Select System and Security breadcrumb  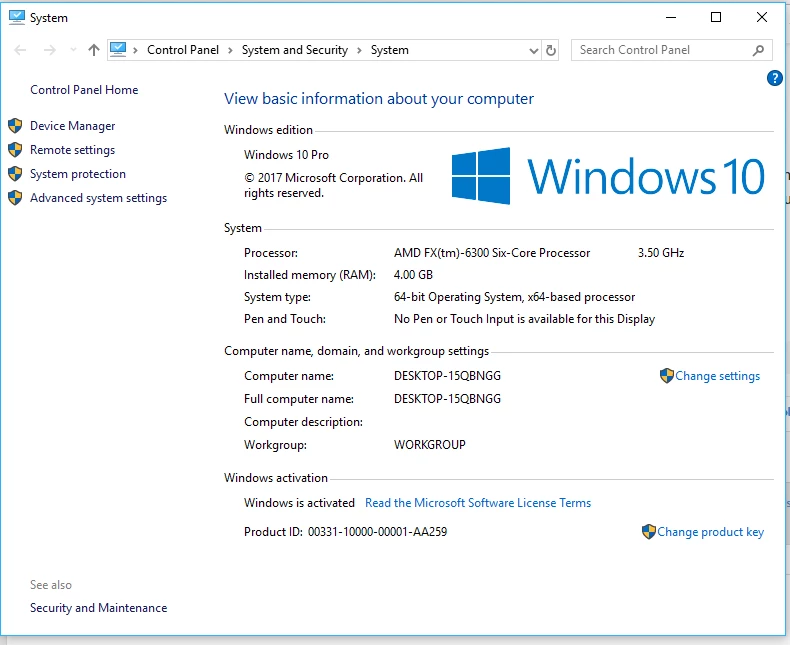coord(295,50)
